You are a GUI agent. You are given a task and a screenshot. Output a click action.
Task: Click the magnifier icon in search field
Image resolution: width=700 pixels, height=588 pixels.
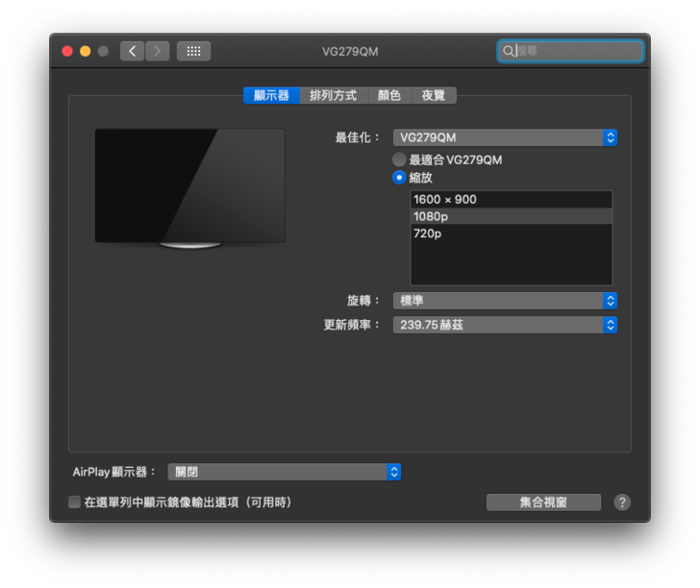pyautogui.click(x=509, y=51)
